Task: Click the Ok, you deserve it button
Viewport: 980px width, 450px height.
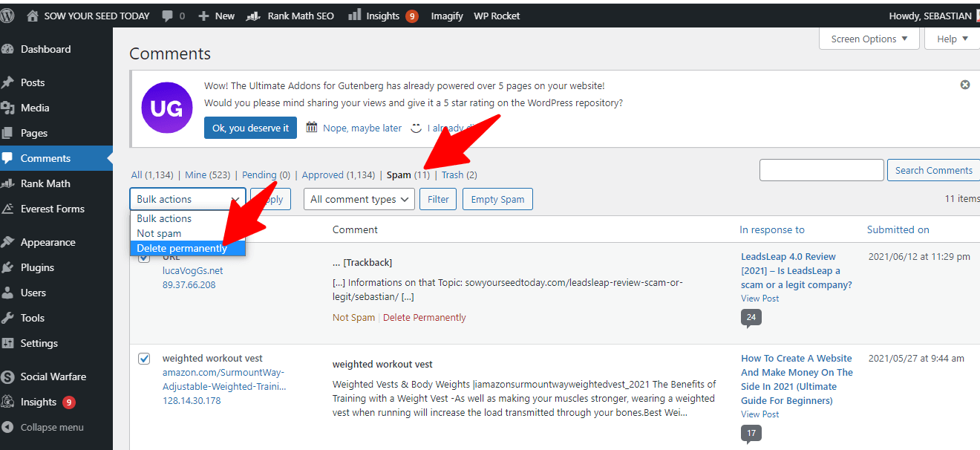Action: pyautogui.click(x=250, y=128)
